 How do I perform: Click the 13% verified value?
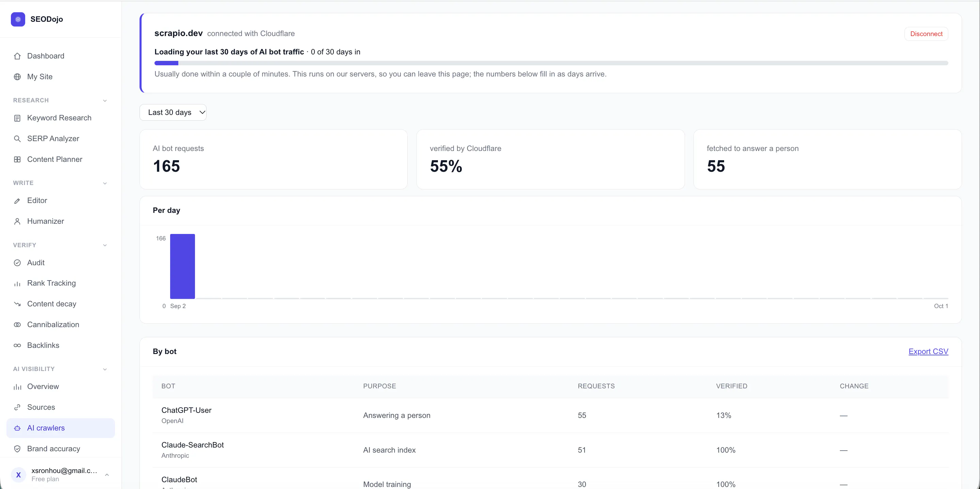click(x=723, y=415)
